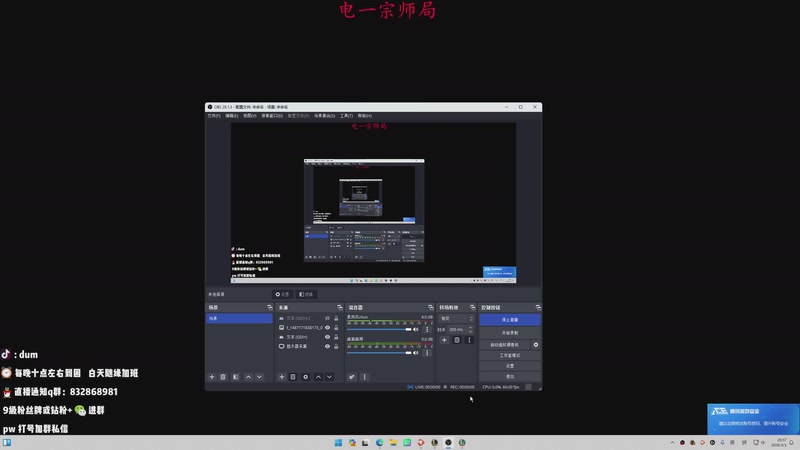Add a new scene with plus icon
This screenshot has height=450, width=800.
coord(211,377)
